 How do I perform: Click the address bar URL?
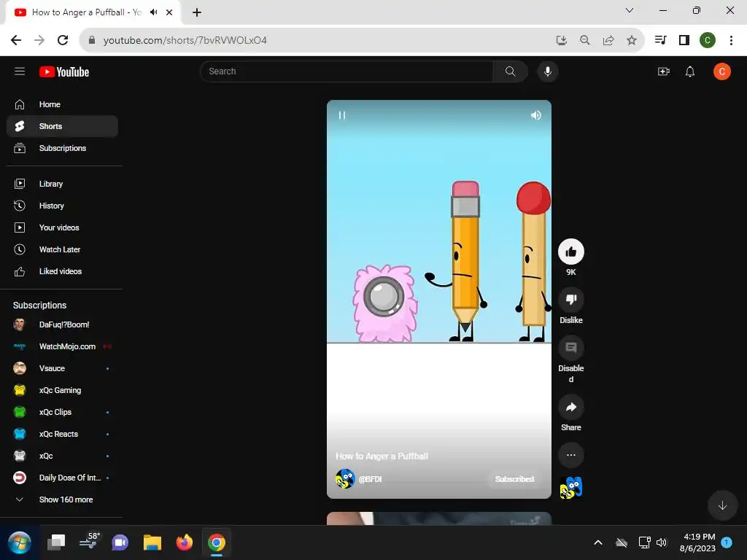(x=185, y=41)
